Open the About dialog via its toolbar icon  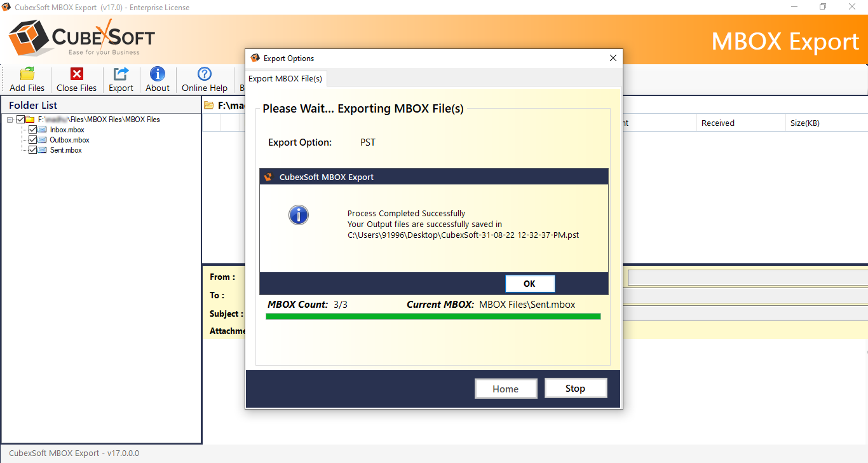pos(157,74)
